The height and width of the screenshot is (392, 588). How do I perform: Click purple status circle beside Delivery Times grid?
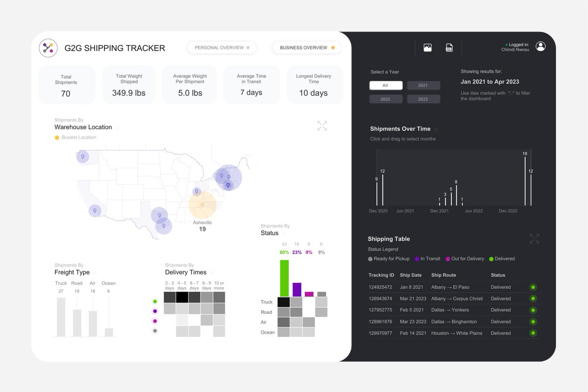155,311
